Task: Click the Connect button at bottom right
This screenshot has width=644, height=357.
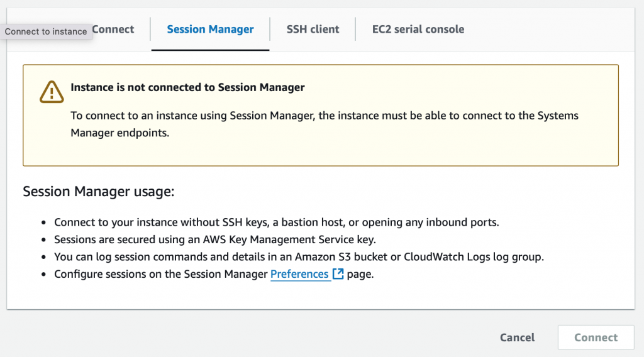Action: (x=596, y=338)
